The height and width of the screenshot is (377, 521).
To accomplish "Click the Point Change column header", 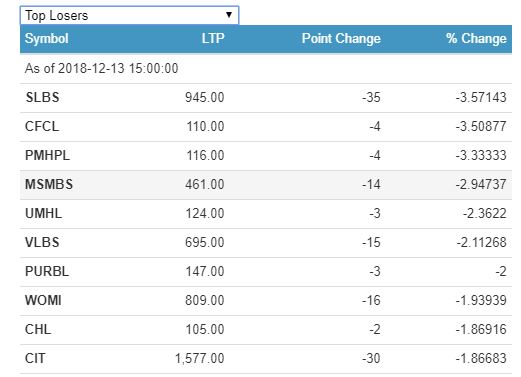I will tap(341, 39).
